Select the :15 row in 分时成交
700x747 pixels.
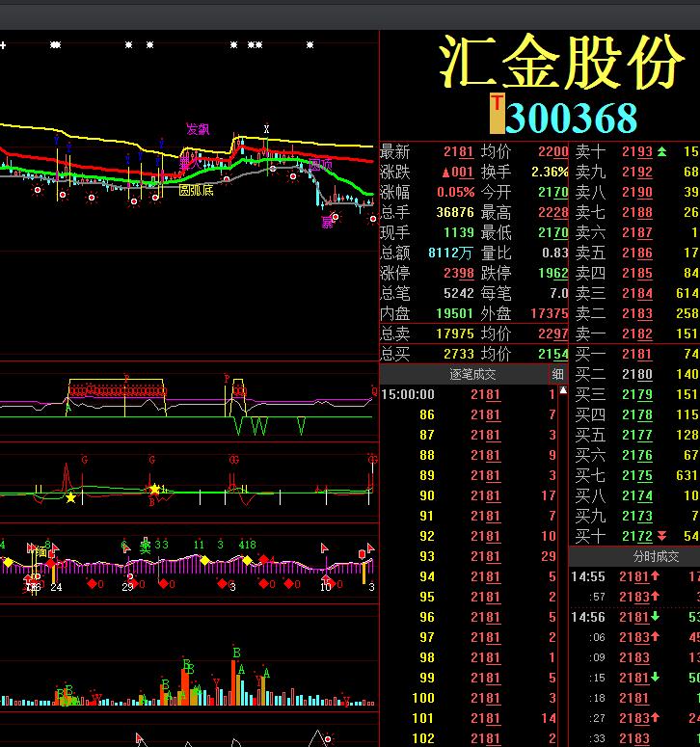[635, 678]
